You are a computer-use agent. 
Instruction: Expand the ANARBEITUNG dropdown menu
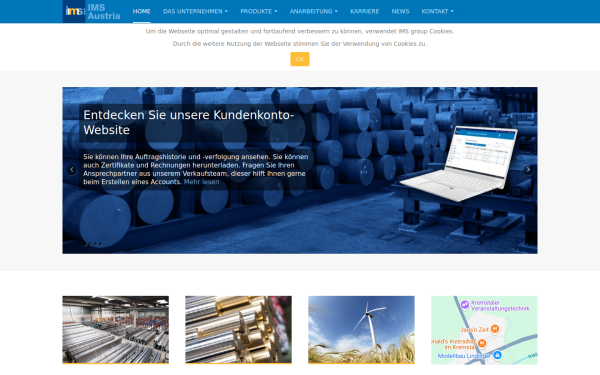tap(314, 11)
